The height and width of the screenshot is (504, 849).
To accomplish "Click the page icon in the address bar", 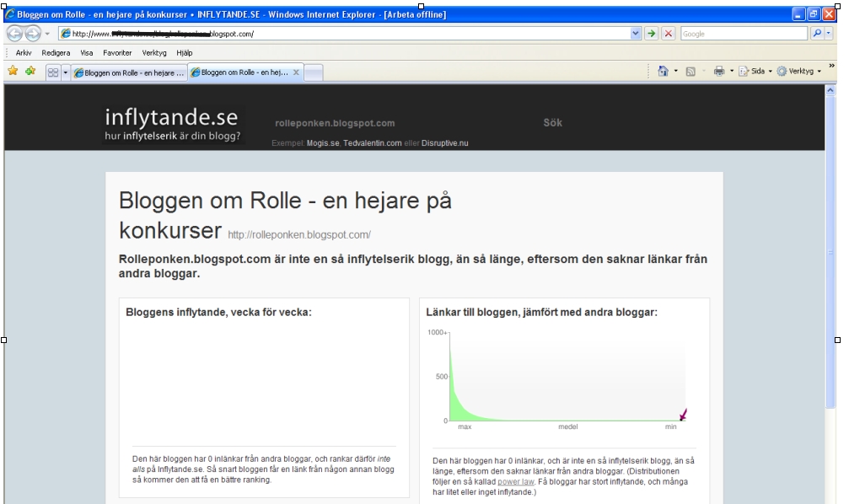I will [x=66, y=34].
